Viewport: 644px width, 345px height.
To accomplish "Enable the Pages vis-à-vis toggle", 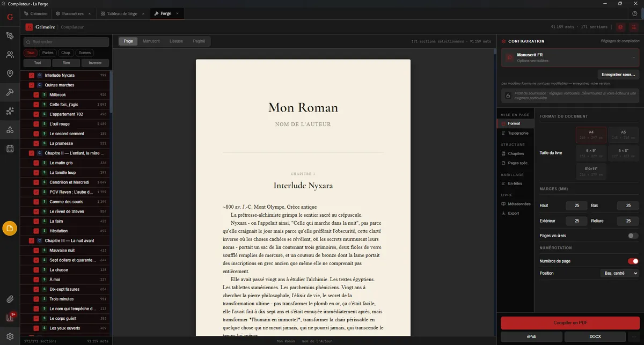I will click(633, 236).
